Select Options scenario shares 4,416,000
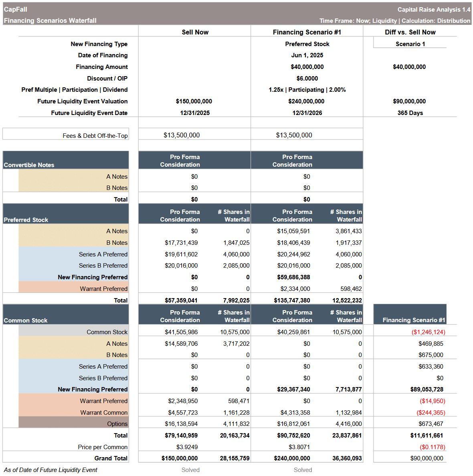This screenshot has width=473, height=476. pyautogui.click(x=349, y=424)
